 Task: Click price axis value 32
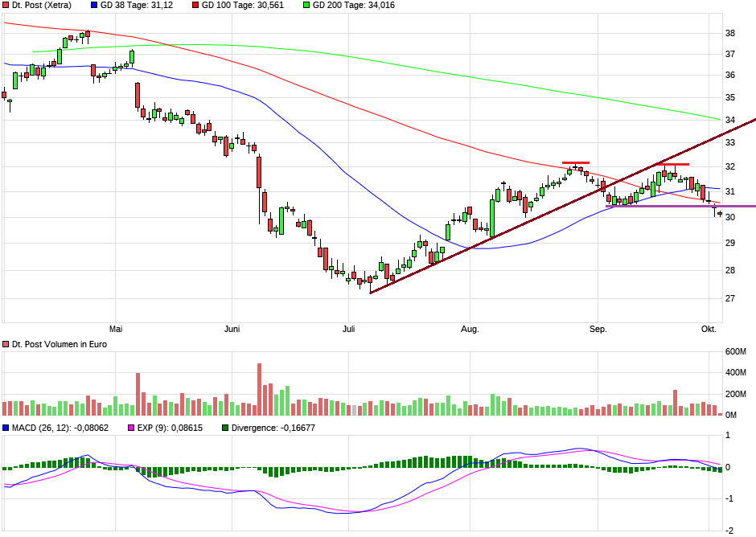point(730,166)
